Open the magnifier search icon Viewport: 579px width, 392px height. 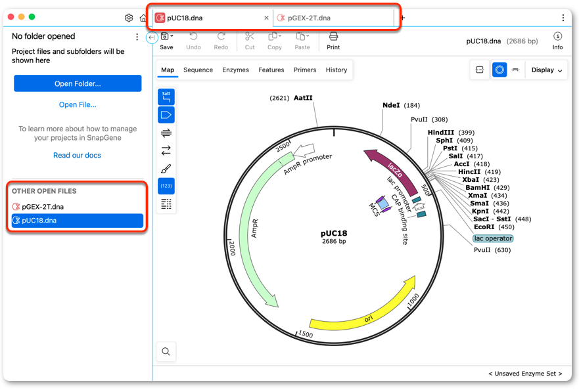[166, 351]
